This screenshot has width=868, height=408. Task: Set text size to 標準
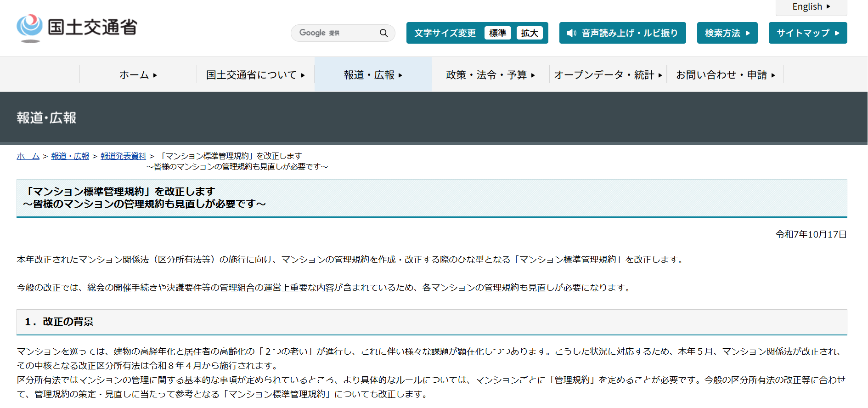pos(497,33)
